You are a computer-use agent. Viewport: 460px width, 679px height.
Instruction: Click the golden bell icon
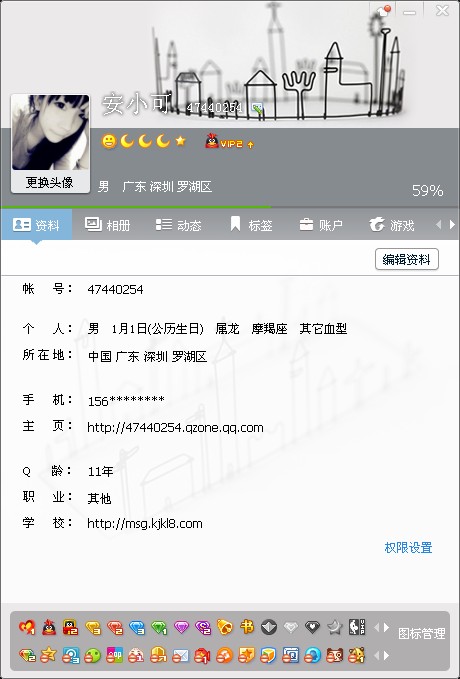coord(225,627)
